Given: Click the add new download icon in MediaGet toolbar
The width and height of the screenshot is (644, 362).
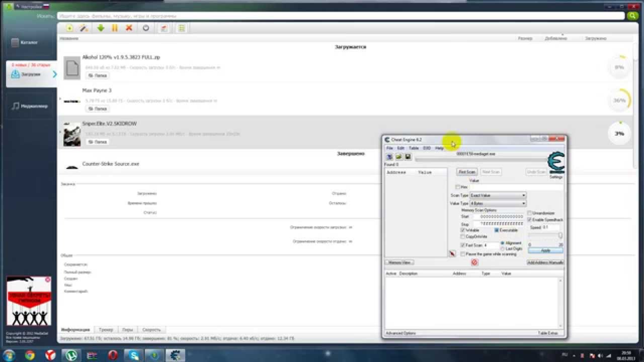Looking at the screenshot, I should tap(70, 28).
